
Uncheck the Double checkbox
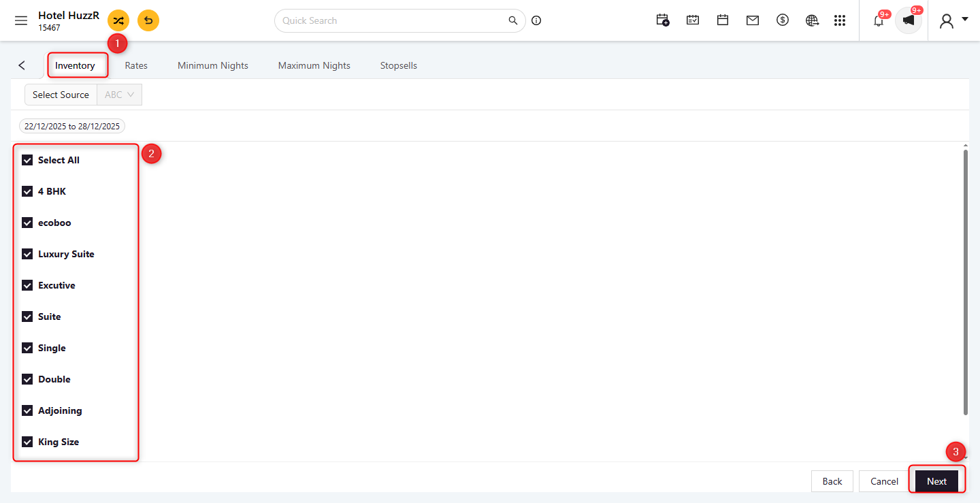pos(27,379)
